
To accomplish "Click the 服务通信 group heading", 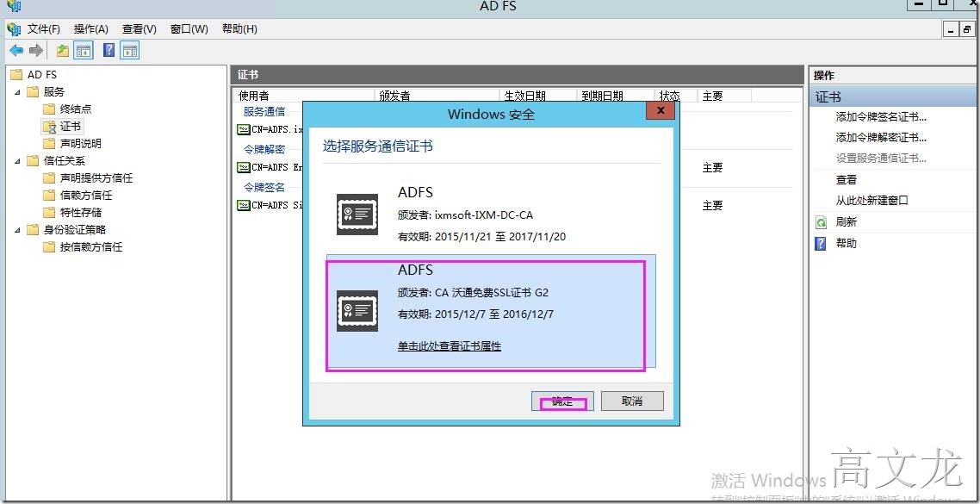I will pos(264,112).
